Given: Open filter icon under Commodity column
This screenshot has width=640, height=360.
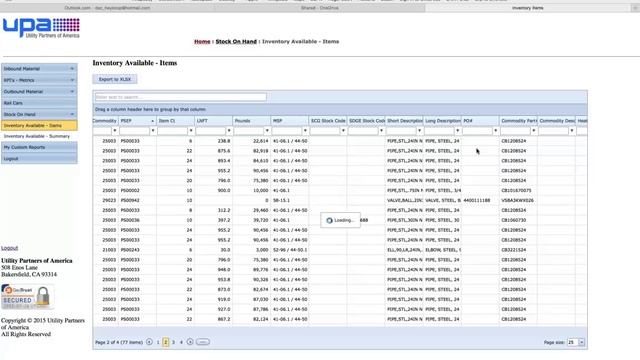Looking at the screenshot, I should (x=115, y=131).
